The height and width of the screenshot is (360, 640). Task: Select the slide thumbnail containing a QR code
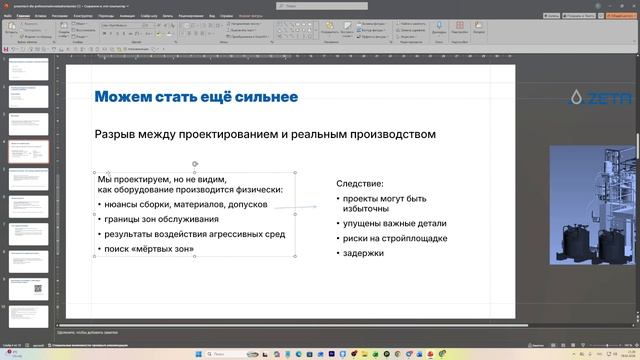(29, 289)
